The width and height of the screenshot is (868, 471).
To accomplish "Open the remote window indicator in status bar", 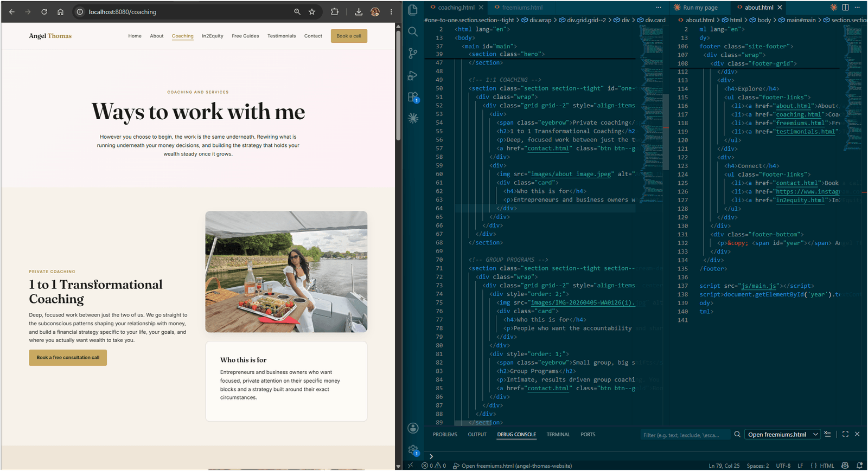I will 410,466.
